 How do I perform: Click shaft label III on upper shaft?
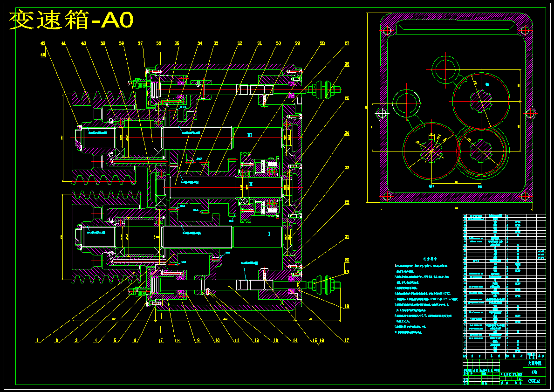(249, 135)
